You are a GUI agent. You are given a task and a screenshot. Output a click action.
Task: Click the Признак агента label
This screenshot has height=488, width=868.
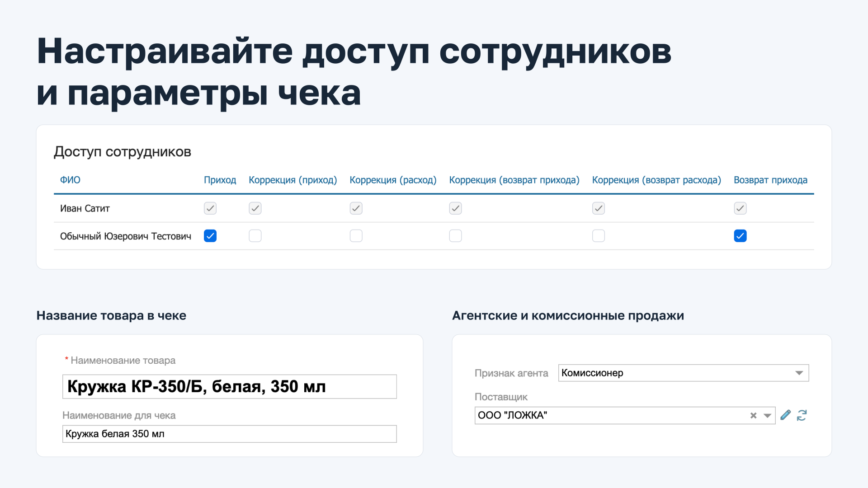pos(511,373)
